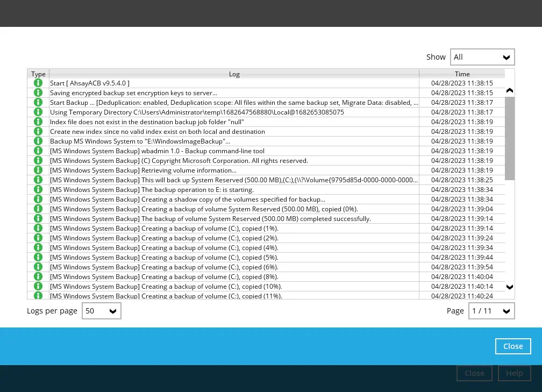Click info icon for volume C: copied (1%) row

click(38, 229)
